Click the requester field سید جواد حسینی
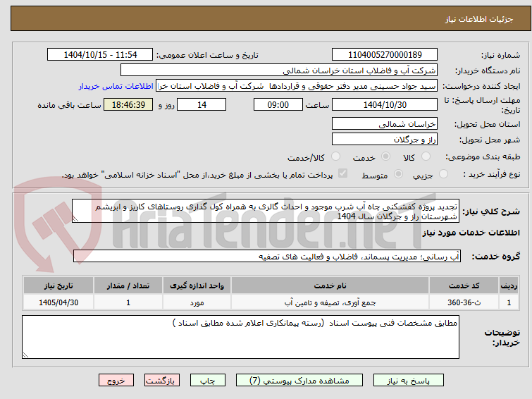The height and width of the screenshot is (399, 532). [297, 86]
